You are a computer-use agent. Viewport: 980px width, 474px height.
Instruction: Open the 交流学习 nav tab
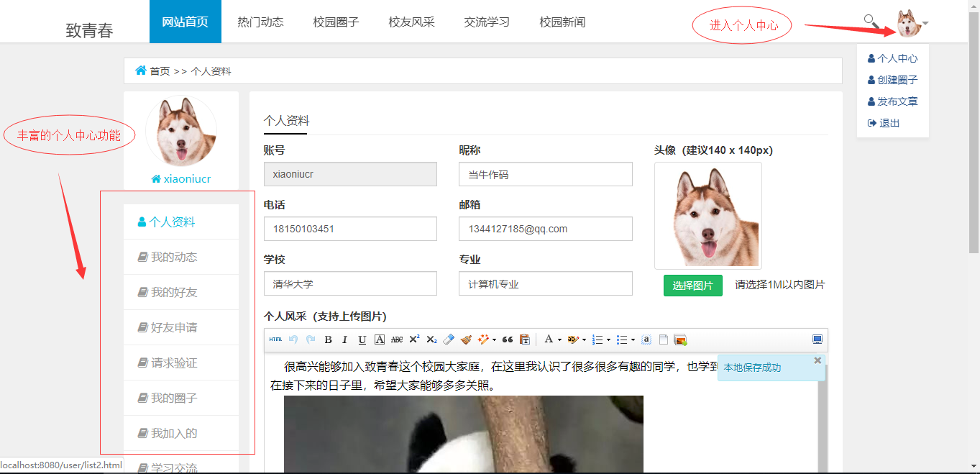pyautogui.click(x=487, y=22)
